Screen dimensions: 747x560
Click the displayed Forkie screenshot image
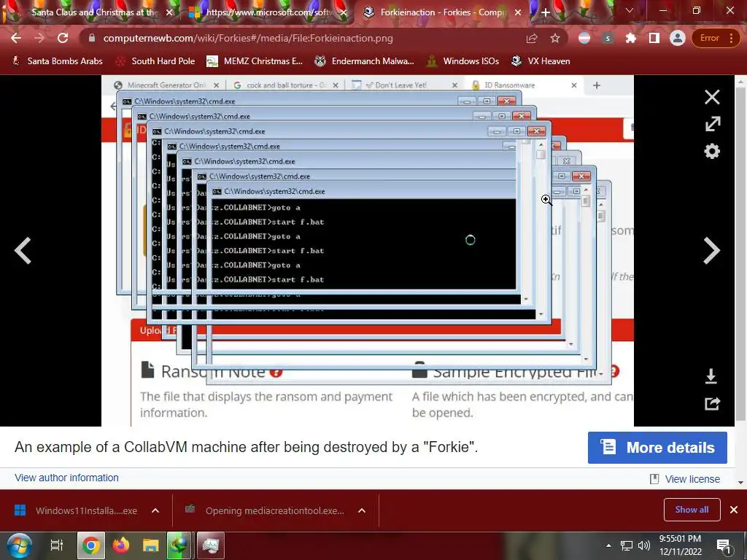tap(368, 251)
